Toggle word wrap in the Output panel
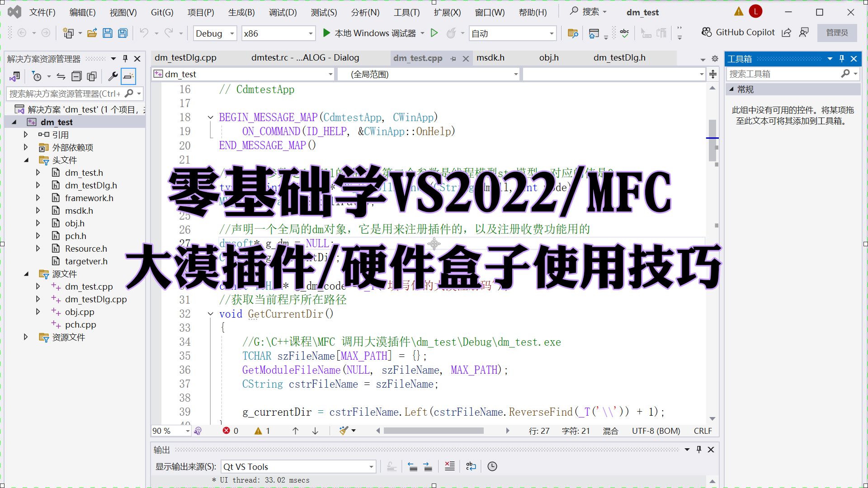 click(x=471, y=466)
